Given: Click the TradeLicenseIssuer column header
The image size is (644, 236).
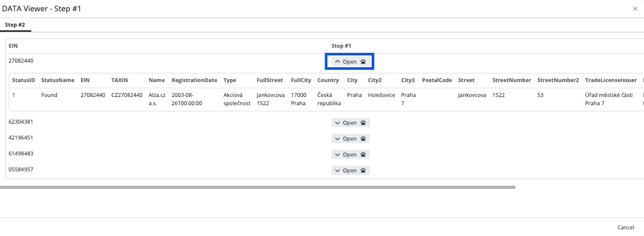Looking at the screenshot, I should (x=611, y=80).
